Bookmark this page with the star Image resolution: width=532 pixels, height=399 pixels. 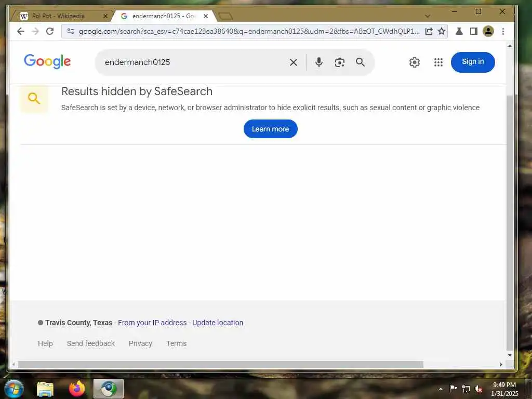pyautogui.click(x=442, y=31)
